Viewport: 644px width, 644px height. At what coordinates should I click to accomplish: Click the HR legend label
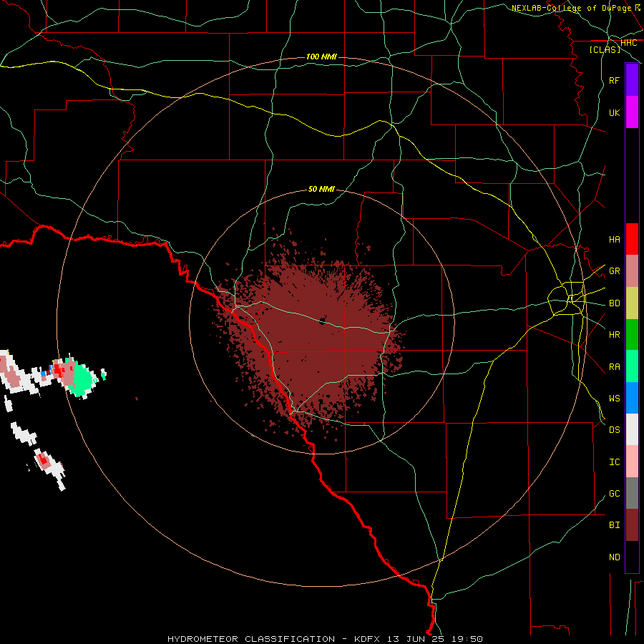615,335
